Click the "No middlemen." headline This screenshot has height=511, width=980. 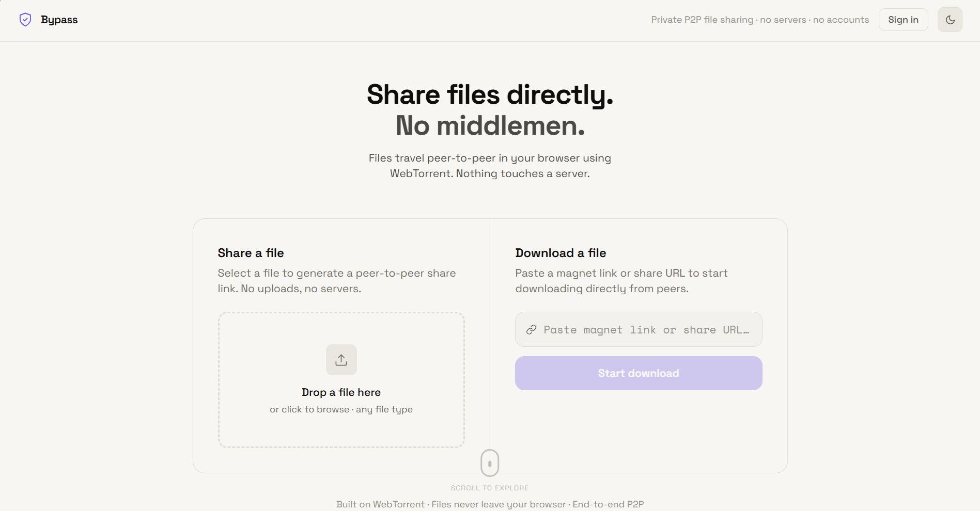coord(490,125)
